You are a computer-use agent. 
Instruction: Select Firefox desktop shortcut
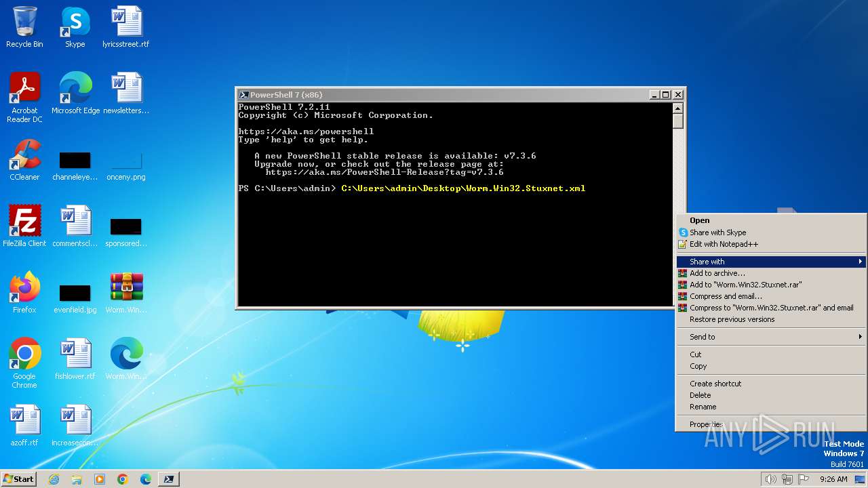coord(24,293)
